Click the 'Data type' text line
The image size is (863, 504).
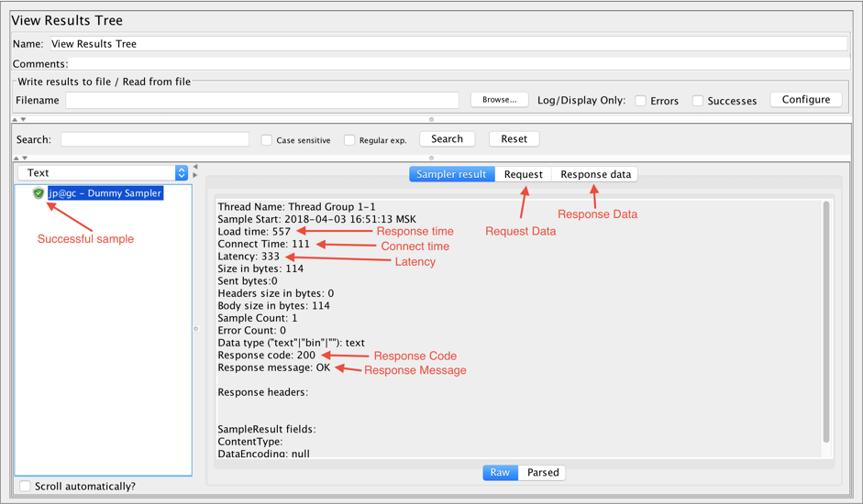click(291, 343)
